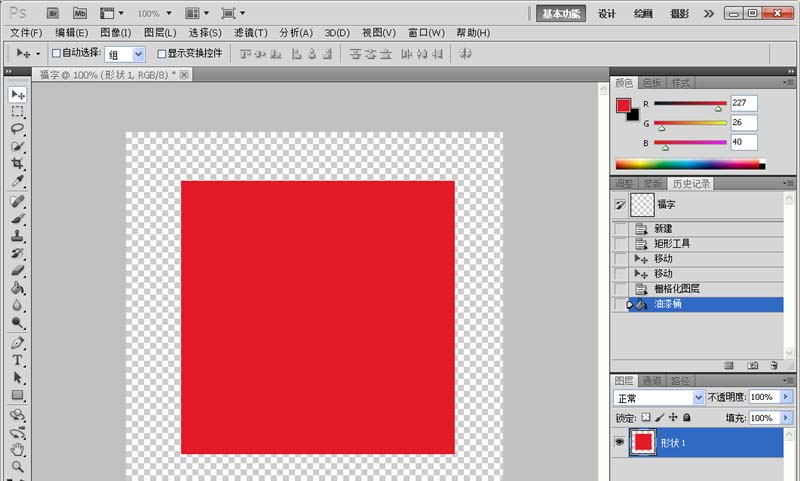Enable the 显示变换控件 checkbox
The width and height of the screenshot is (800, 481).
tap(162, 53)
